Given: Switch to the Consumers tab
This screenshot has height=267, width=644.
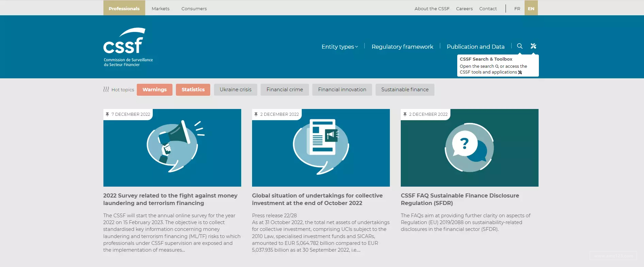Looking at the screenshot, I should pyautogui.click(x=194, y=9).
